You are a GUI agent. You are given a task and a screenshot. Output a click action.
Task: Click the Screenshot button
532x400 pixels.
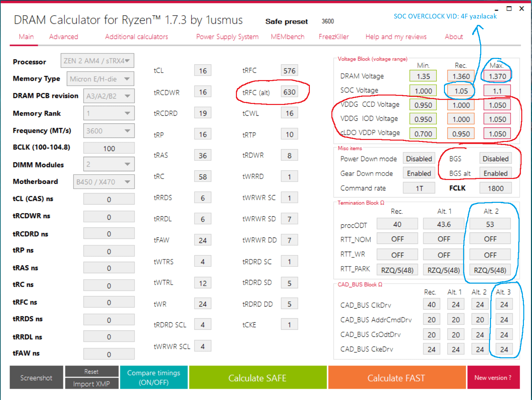tap(36, 377)
